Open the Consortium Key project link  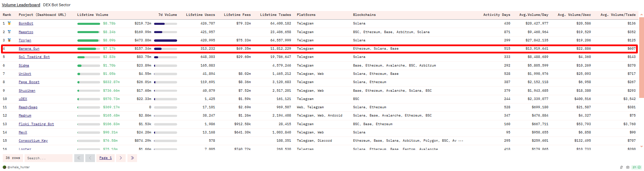point(33,141)
